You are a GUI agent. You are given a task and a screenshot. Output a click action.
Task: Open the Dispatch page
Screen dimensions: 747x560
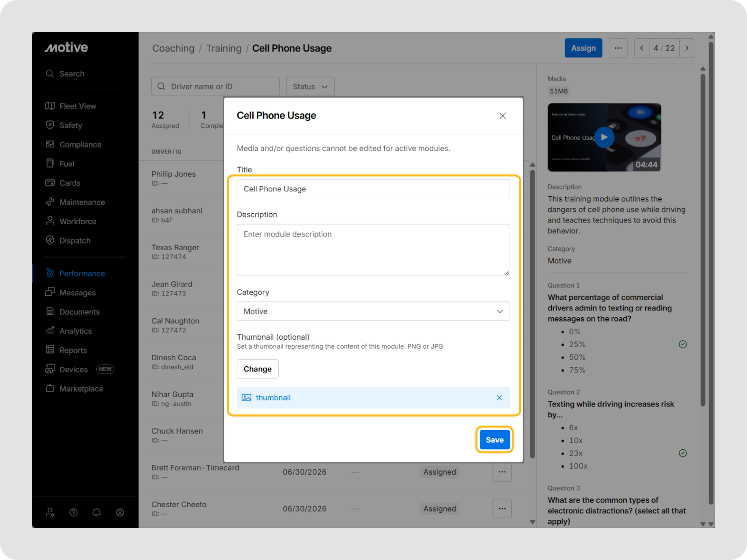75,240
